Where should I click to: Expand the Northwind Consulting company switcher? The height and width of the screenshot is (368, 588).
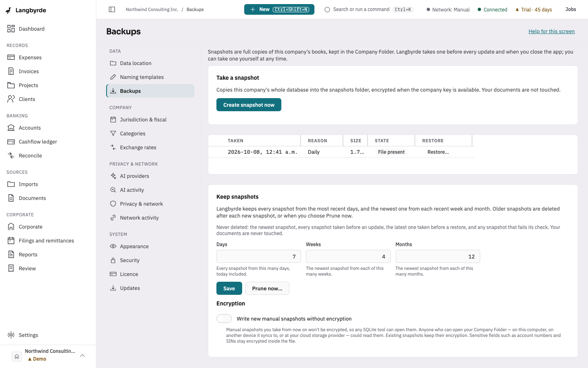[x=48, y=356]
